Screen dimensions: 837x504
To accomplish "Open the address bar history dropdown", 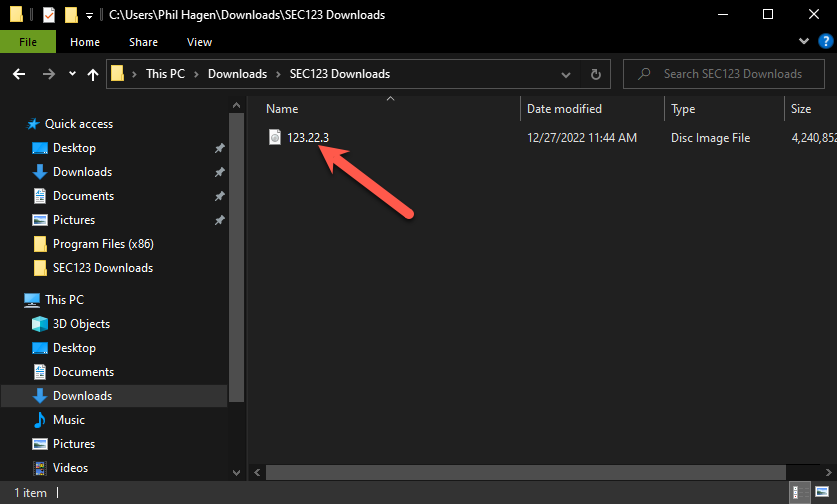I will coord(566,75).
